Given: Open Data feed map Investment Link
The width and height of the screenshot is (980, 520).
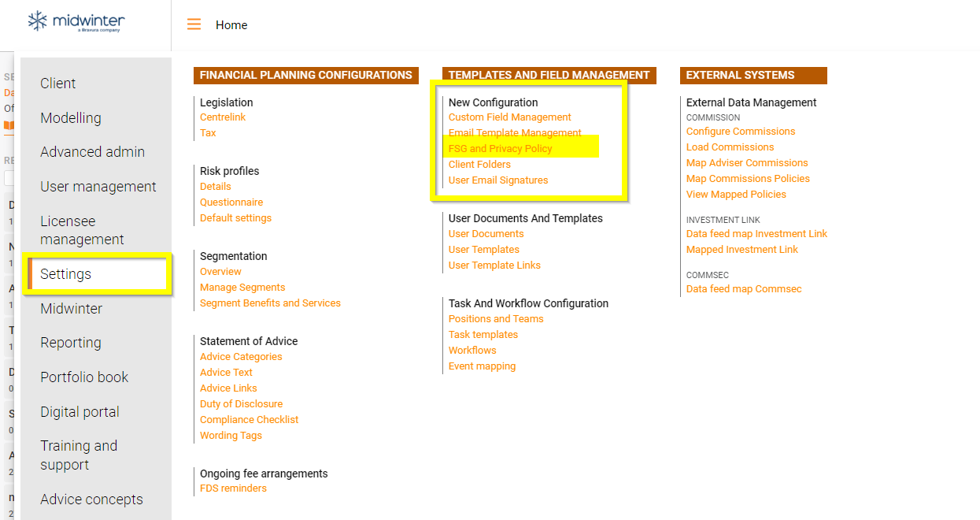Looking at the screenshot, I should (756, 234).
